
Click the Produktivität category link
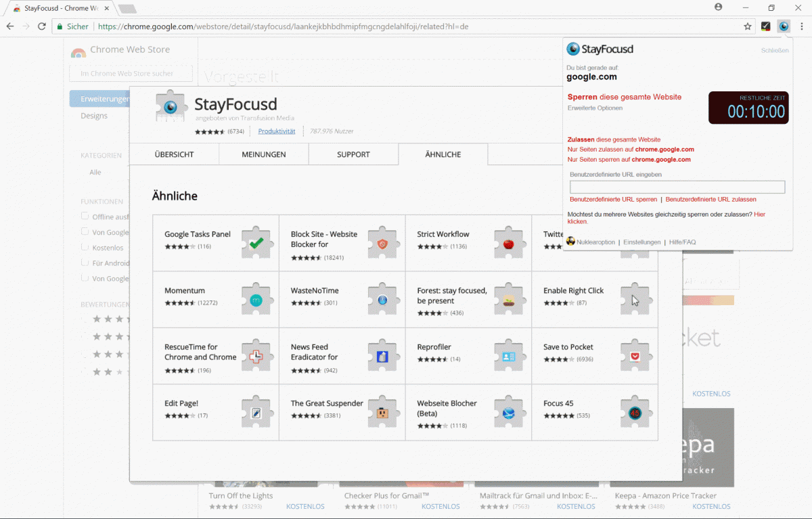[277, 131]
